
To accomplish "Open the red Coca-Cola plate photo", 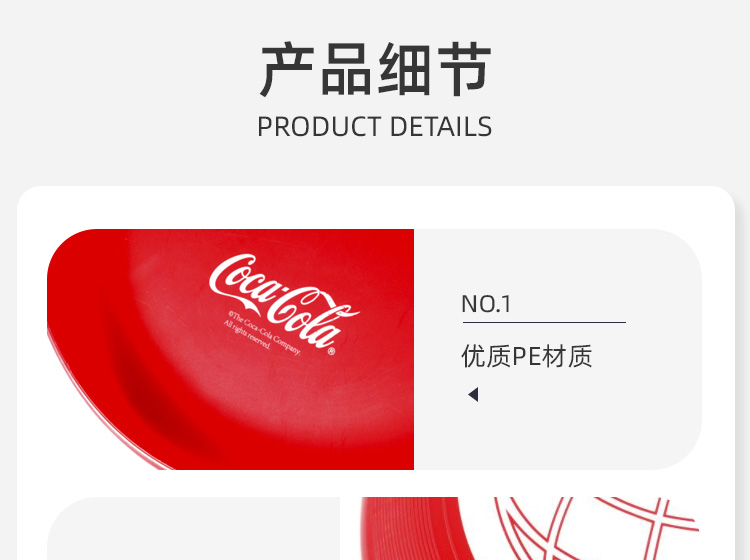I will (x=230, y=349).
